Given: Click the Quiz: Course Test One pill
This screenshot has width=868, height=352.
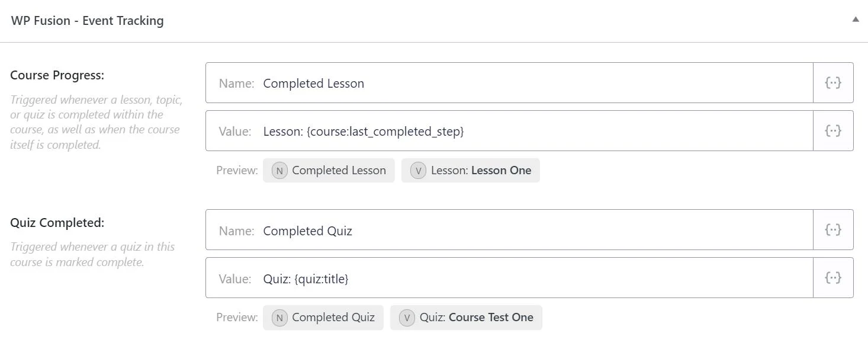Looking at the screenshot, I should pos(476,318).
